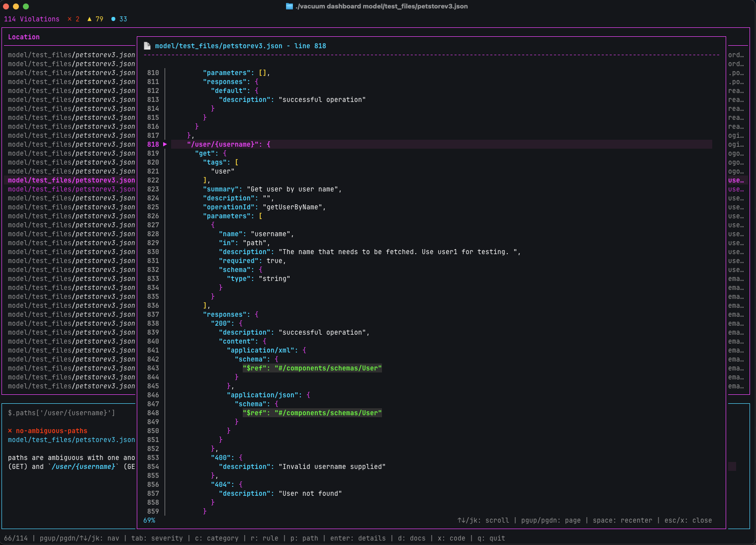Click the document icon beside the code view filename
This screenshot has width=756, height=545.
pyautogui.click(x=147, y=46)
